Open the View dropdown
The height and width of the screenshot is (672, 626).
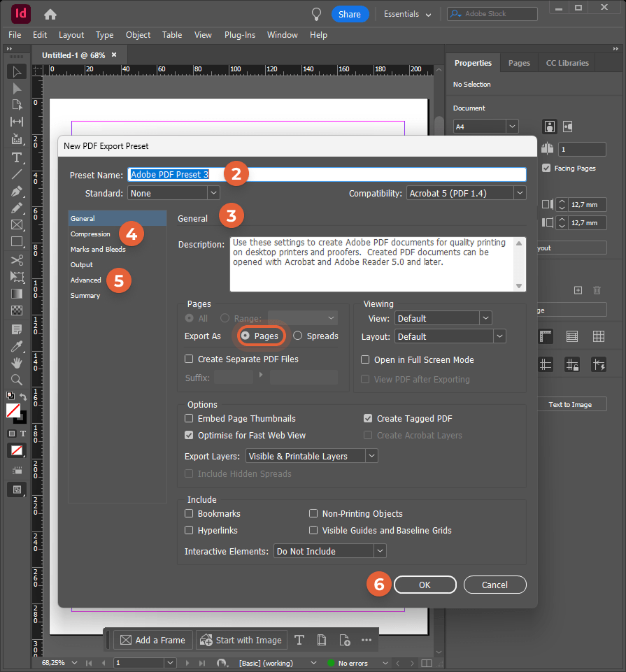pos(443,318)
